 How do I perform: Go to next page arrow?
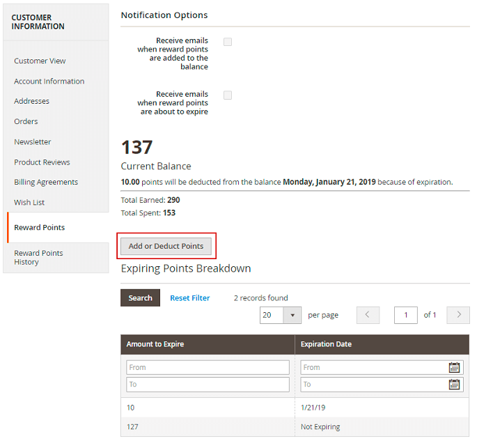458,315
